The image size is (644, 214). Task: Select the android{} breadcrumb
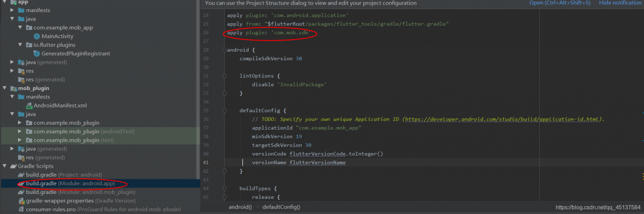[240, 207]
